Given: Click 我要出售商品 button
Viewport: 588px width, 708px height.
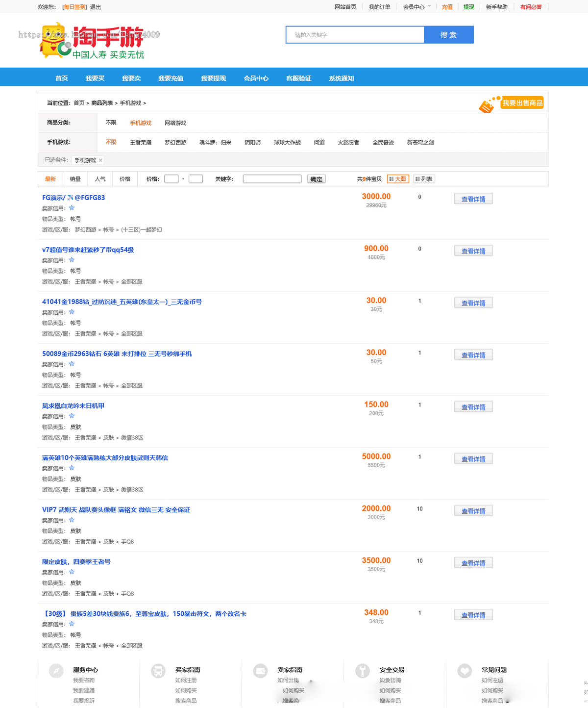Looking at the screenshot, I should (x=522, y=103).
